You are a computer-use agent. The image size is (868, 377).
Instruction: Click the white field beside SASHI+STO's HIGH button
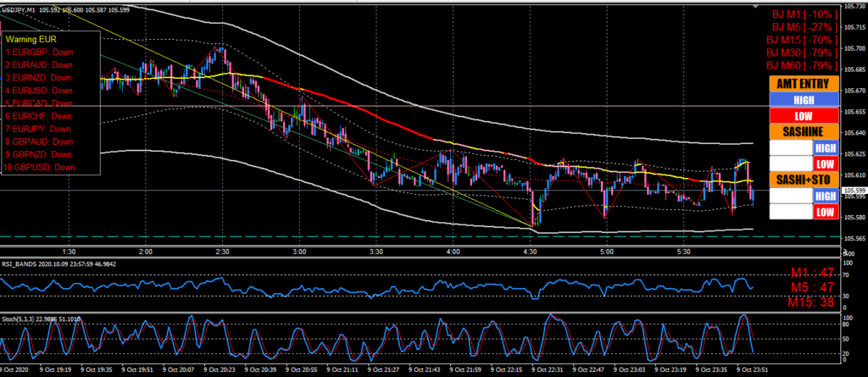(789, 196)
